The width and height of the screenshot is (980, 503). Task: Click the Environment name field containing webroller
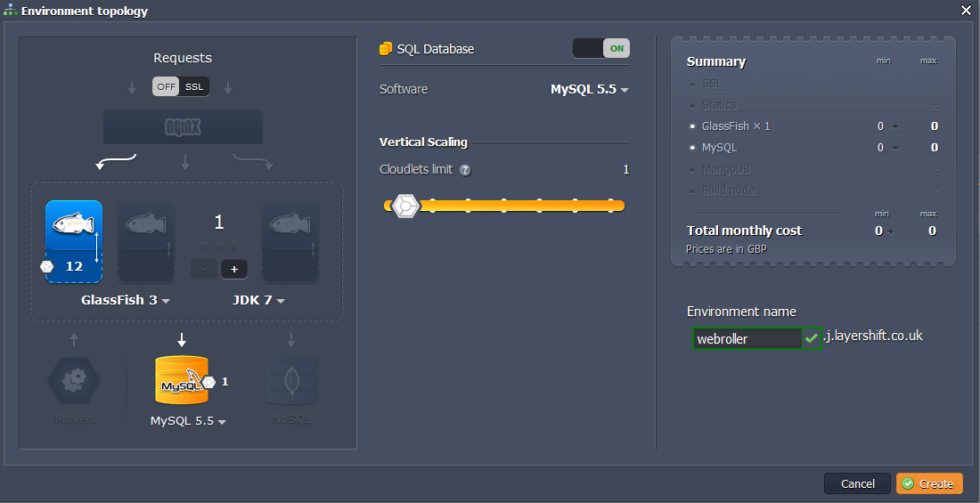pos(747,338)
